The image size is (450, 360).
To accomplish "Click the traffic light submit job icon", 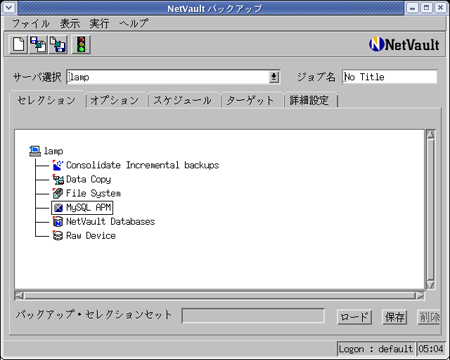I will (x=81, y=44).
